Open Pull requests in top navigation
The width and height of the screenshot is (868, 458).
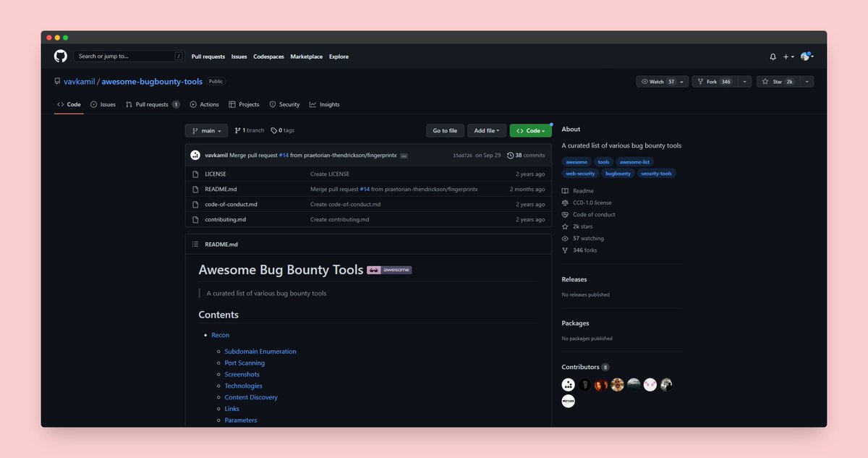208,56
